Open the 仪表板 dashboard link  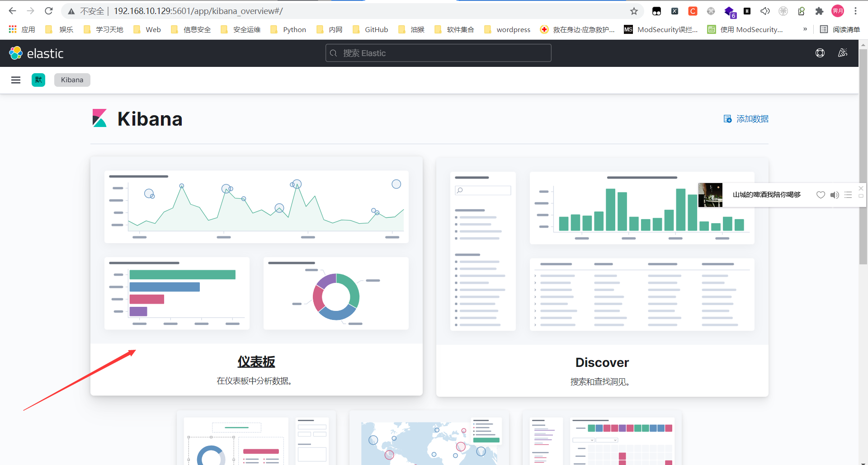(x=256, y=362)
